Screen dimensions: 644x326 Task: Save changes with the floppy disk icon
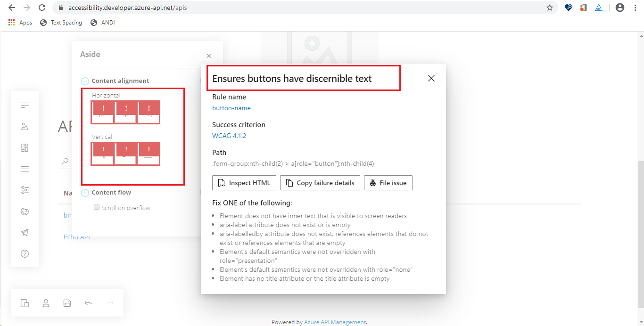click(x=67, y=303)
